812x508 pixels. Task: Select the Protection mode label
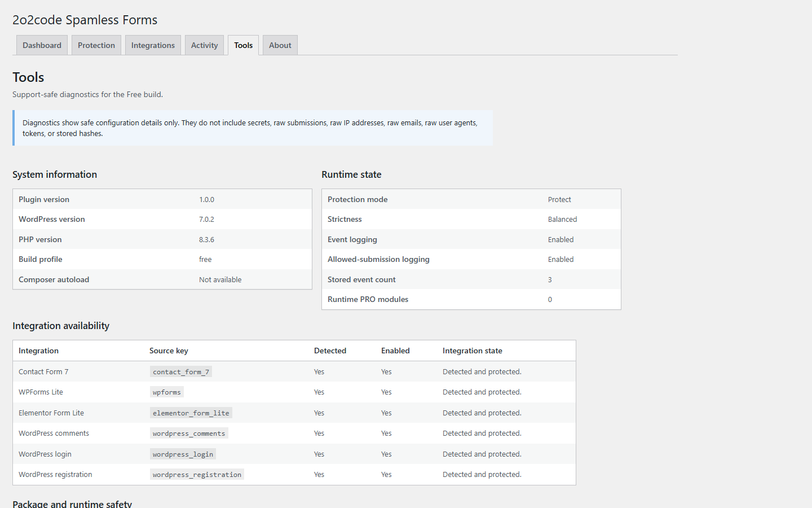coord(358,199)
